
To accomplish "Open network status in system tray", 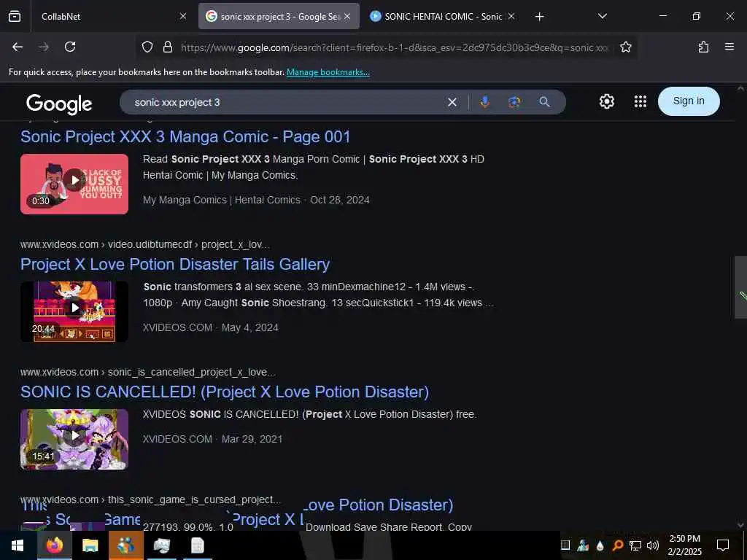I will pyautogui.click(x=635, y=545).
